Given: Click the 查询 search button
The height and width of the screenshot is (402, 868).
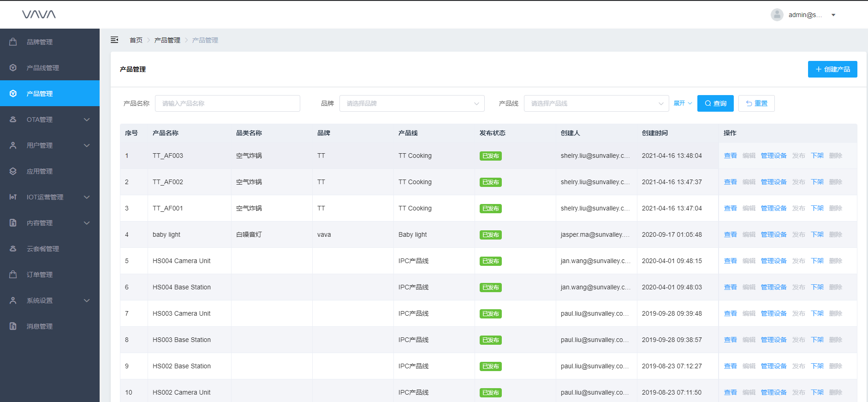Looking at the screenshot, I should pyautogui.click(x=715, y=103).
